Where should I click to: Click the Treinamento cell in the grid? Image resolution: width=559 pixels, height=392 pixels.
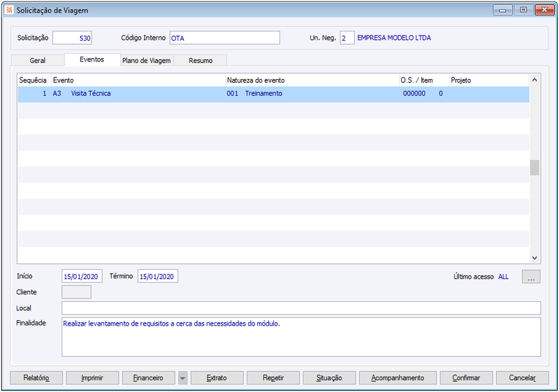(x=263, y=94)
